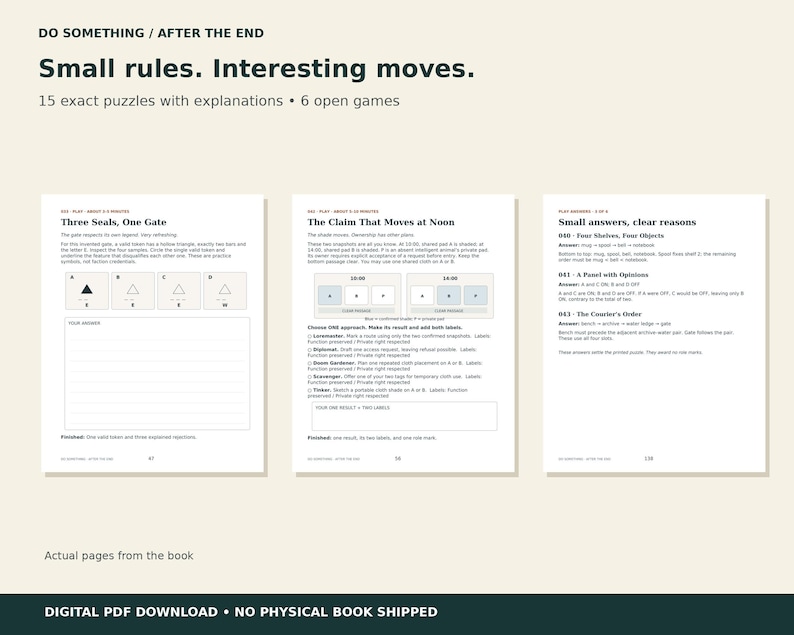Click the '14:00' snapshot time label

450,279
